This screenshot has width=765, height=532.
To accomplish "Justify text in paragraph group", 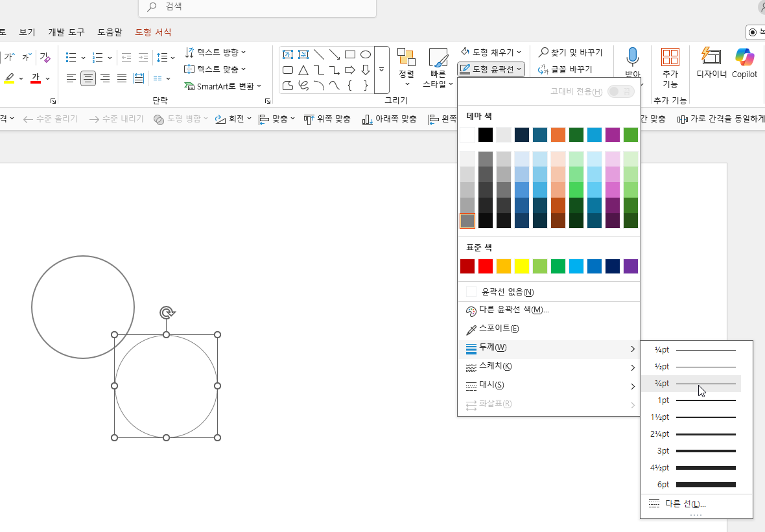I will pyautogui.click(x=122, y=78).
